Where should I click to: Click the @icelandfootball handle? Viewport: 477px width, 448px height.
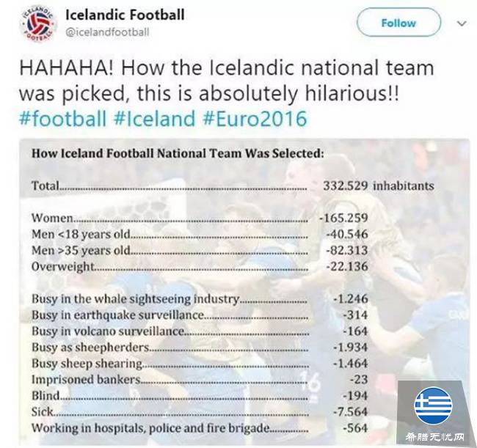coord(107,32)
